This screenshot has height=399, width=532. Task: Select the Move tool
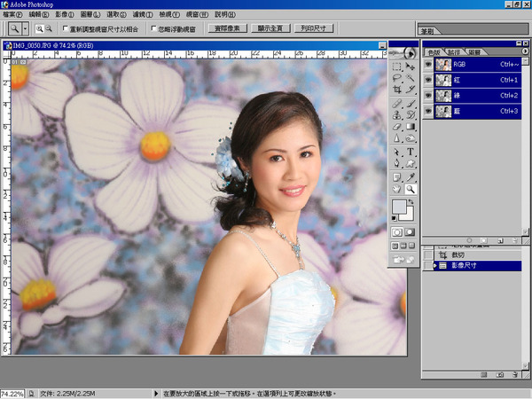tap(411, 66)
